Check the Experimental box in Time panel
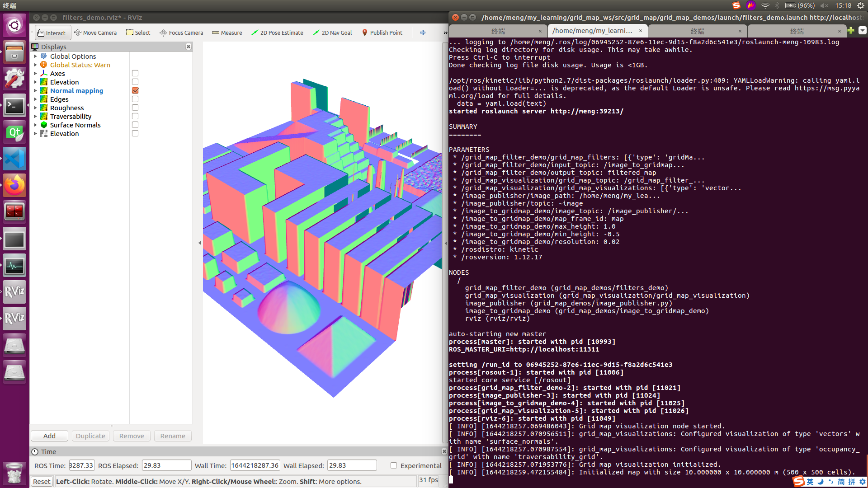The width and height of the screenshot is (868, 488). pos(393,465)
